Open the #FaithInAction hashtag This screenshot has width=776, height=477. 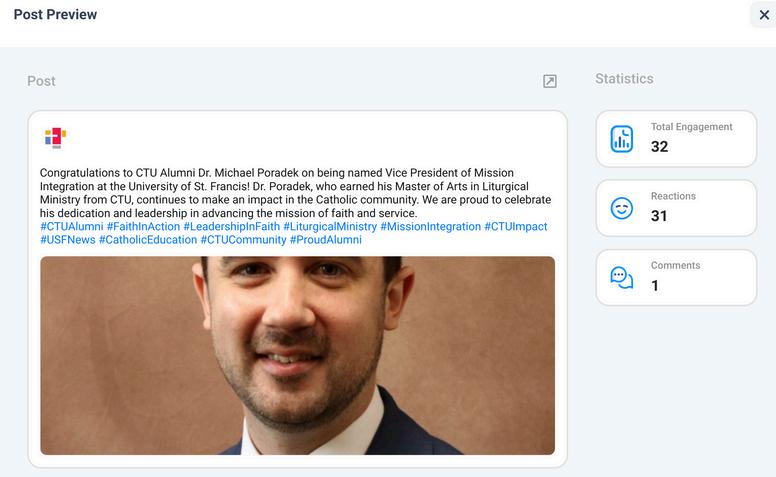click(144, 227)
